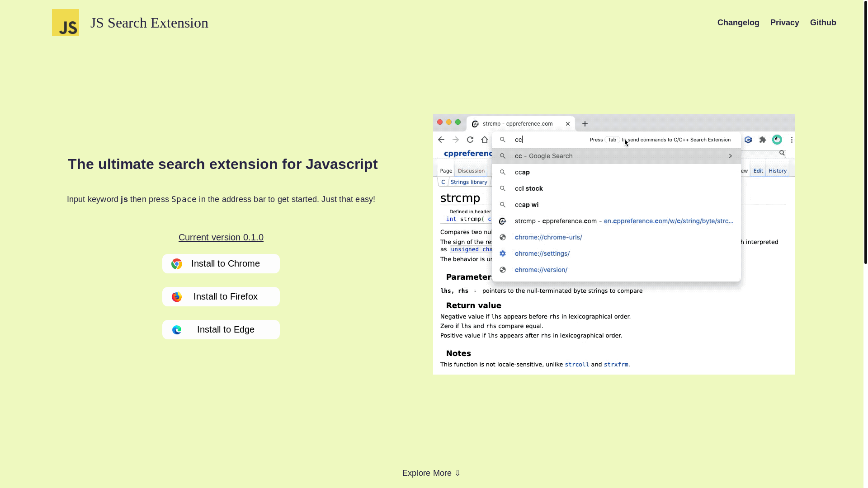
Task: Click the green profile avatar icon in demo
Action: pyautogui.click(x=777, y=140)
